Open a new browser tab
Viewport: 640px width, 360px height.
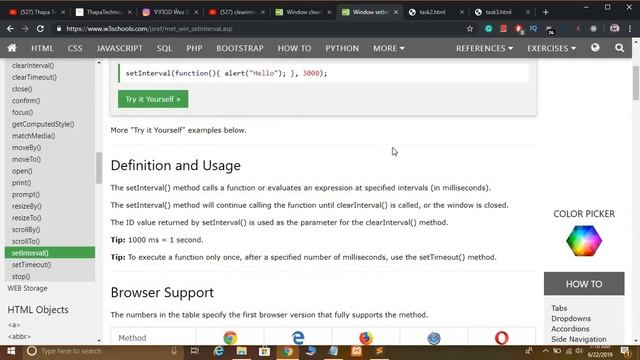(545, 12)
